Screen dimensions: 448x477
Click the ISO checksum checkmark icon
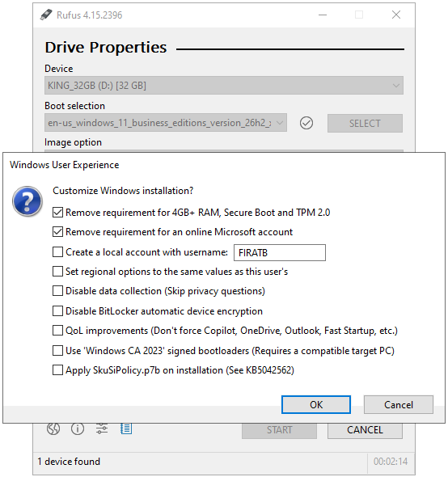pos(306,123)
